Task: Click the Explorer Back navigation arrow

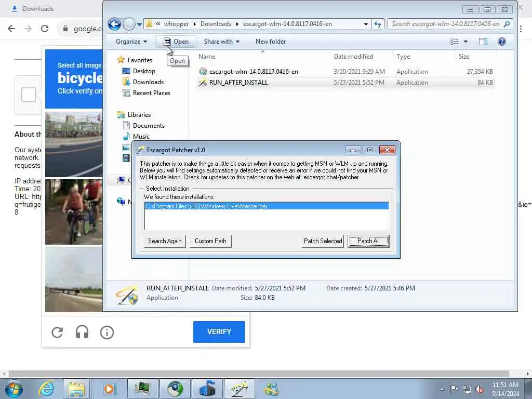Action: pos(114,24)
